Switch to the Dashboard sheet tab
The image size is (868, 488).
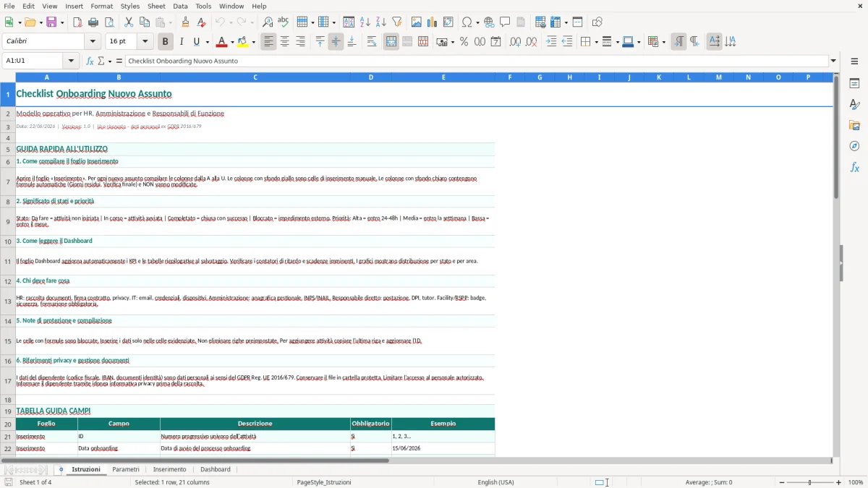coord(216,469)
